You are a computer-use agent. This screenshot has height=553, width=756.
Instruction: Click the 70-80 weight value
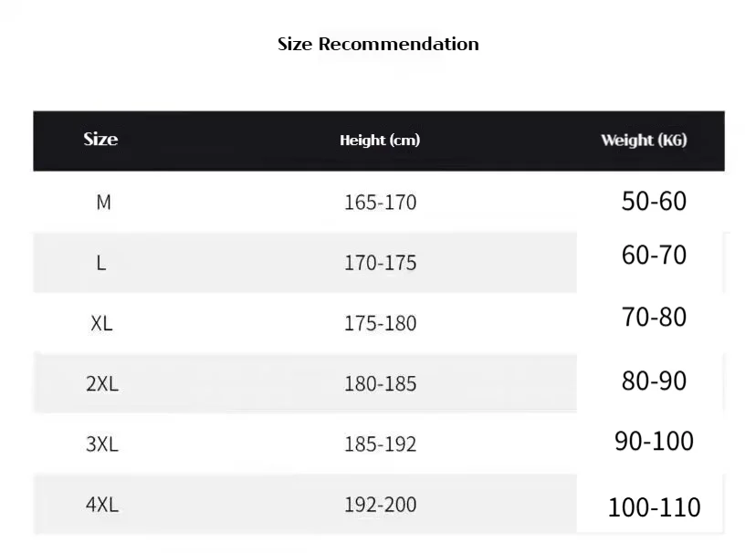click(654, 318)
